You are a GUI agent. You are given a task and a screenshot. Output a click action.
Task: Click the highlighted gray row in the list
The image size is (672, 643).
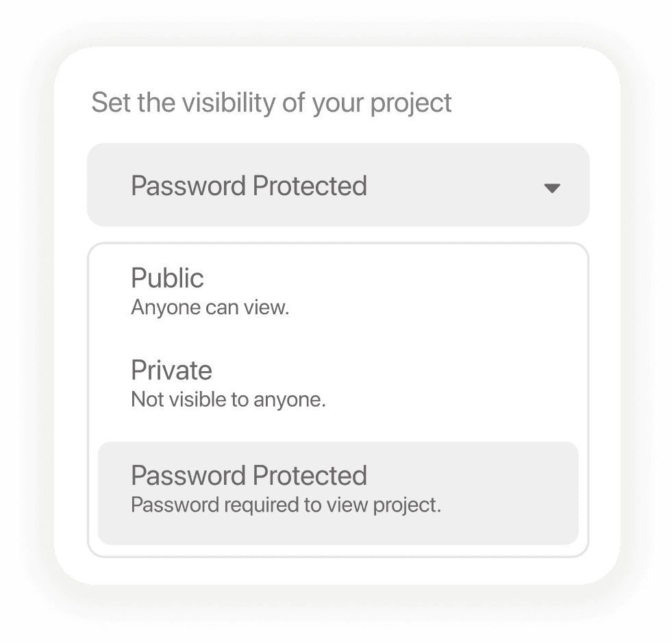pyautogui.click(x=338, y=493)
